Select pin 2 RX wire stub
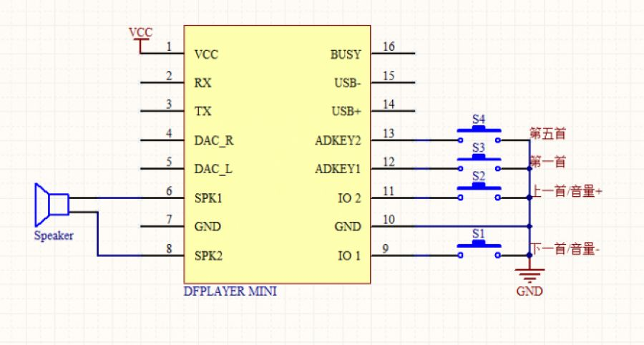Image resolution: width=644 pixels, height=345 pixels. 162,82
